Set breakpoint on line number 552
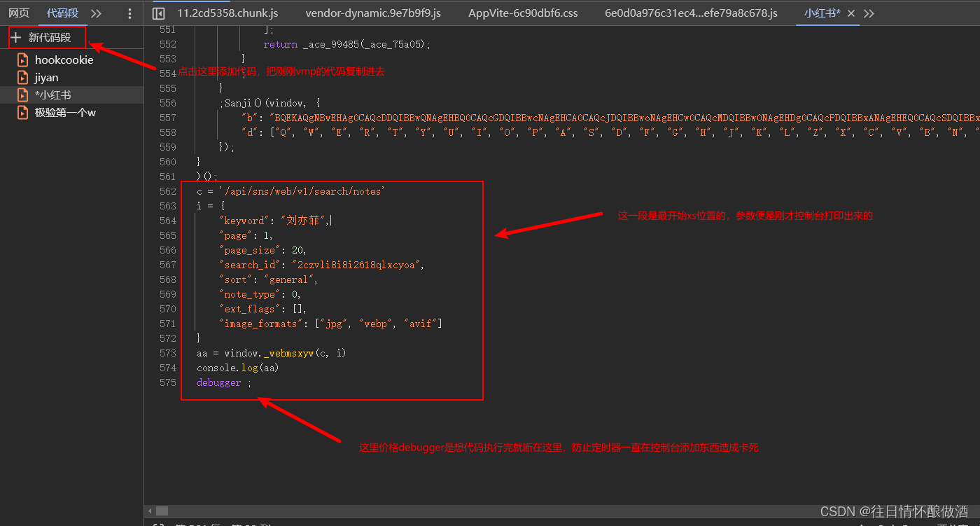 pos(168,44)
